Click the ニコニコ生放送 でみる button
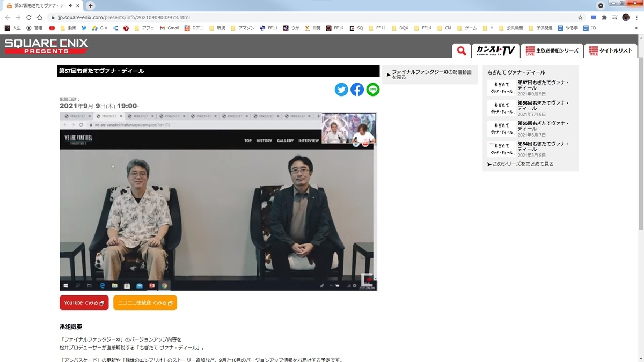644x362 pixels. coord(145,302)
